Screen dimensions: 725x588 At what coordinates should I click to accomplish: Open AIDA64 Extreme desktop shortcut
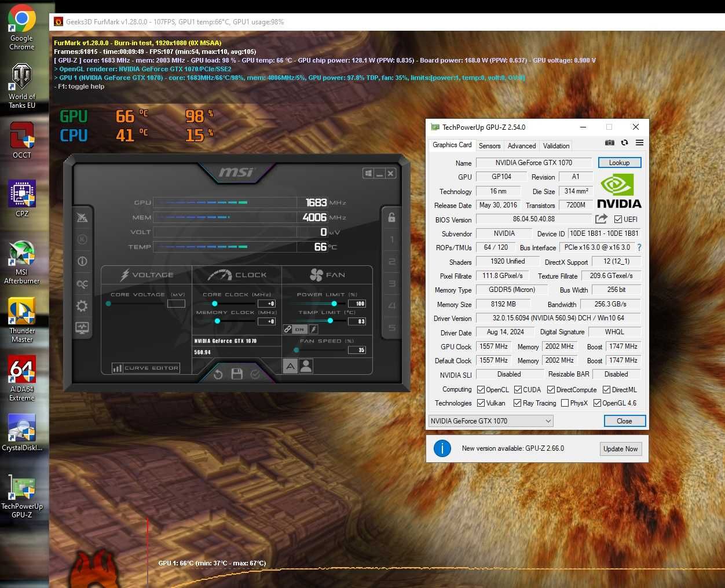point(22,378)
